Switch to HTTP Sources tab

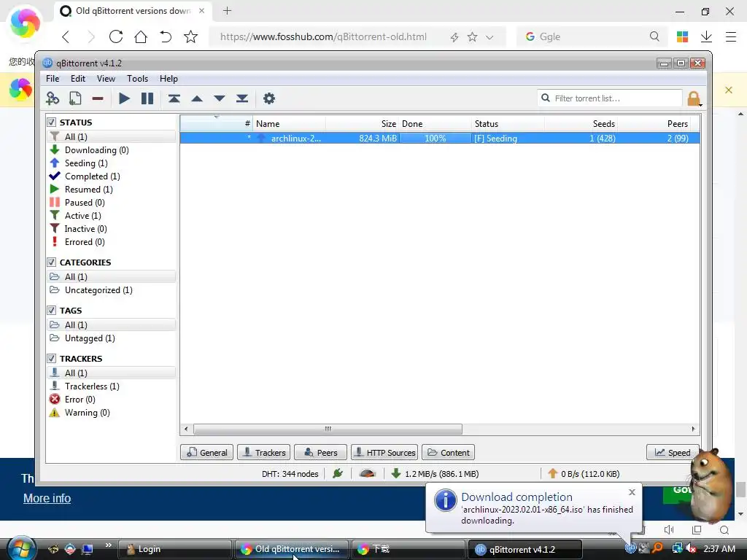click(384, 452)
